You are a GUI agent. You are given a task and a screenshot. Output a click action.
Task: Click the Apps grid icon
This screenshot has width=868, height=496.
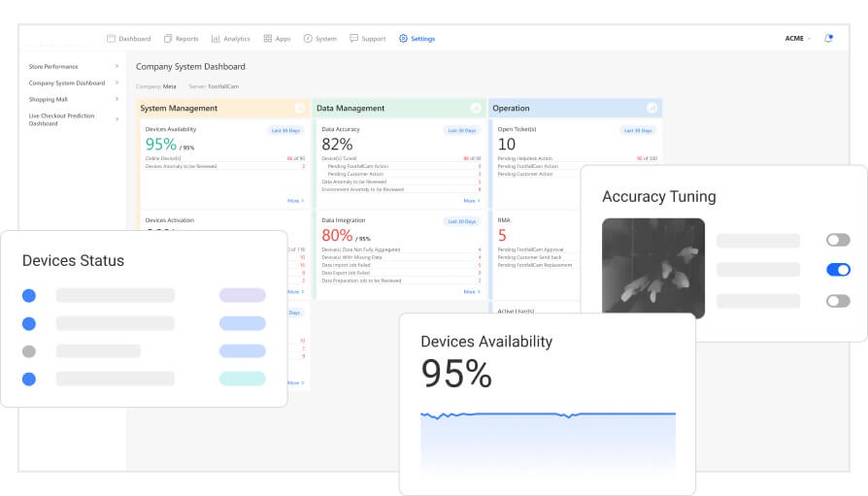pyautogui.click(x=268, y=39)
